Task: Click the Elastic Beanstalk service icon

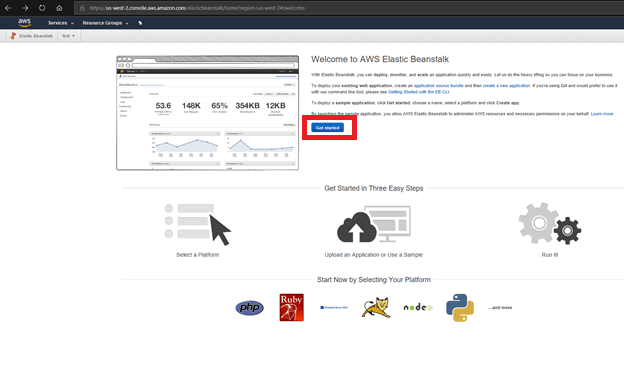Action: 13,36
